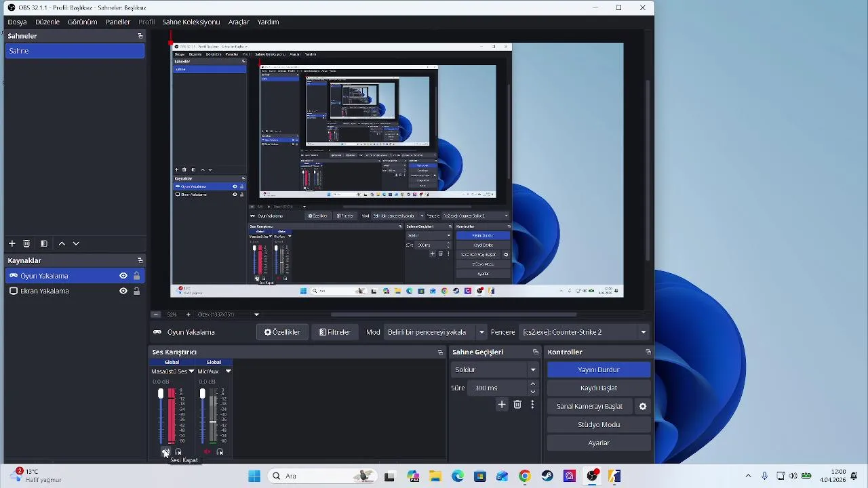Click the Windows taskbar Ara search box
The height and width of the screenshot is (488, 868).
point(323,476)
